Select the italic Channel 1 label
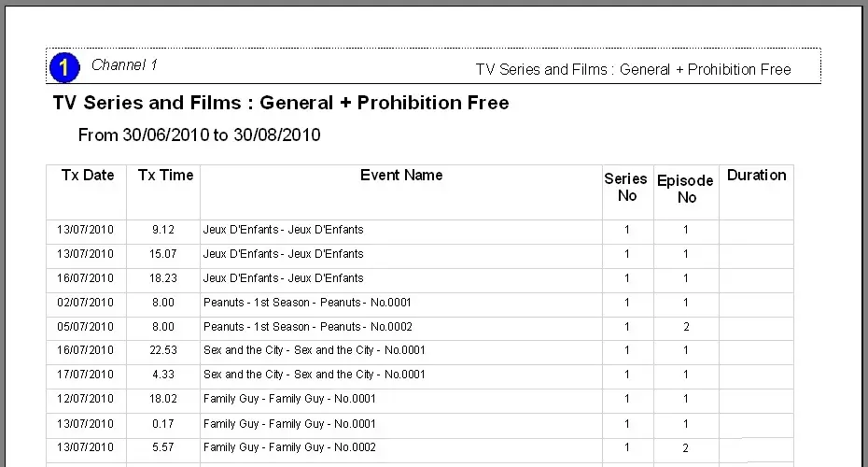This screenshot has height=467, width=868. coord(124,65)
